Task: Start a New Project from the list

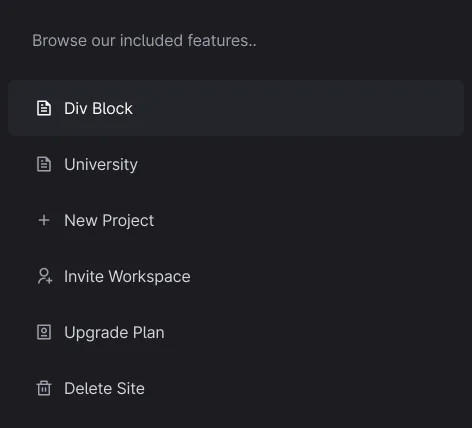Action: [x=236, y=220]
